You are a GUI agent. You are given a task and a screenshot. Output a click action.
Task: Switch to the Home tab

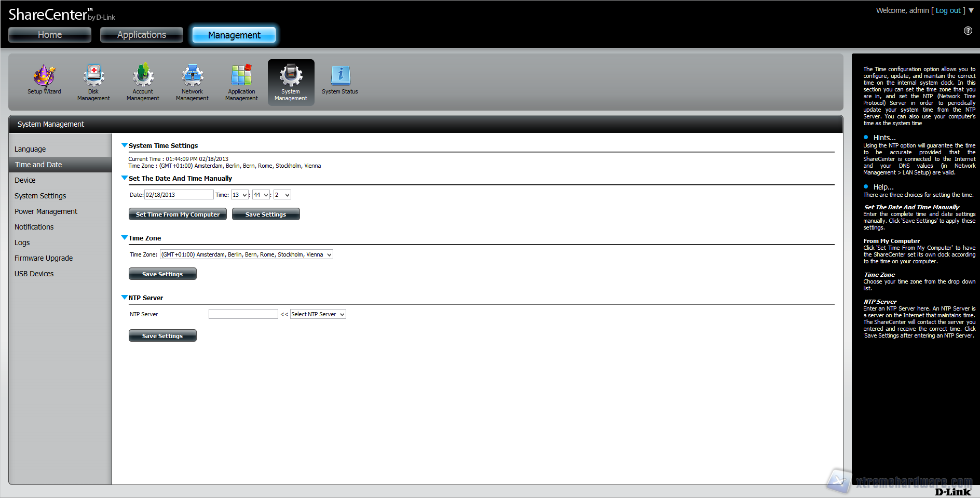pos(50,35)
